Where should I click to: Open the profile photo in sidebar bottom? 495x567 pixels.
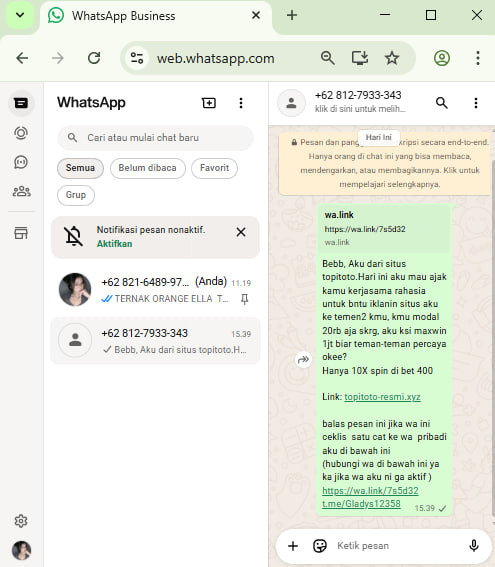[x=22, y=550]
